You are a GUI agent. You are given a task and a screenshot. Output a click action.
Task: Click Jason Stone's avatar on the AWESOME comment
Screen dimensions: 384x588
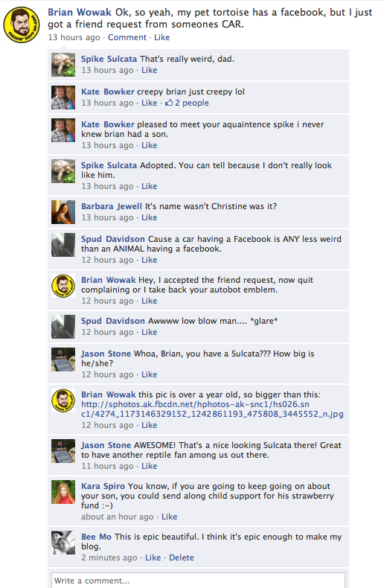pos(63,451)
